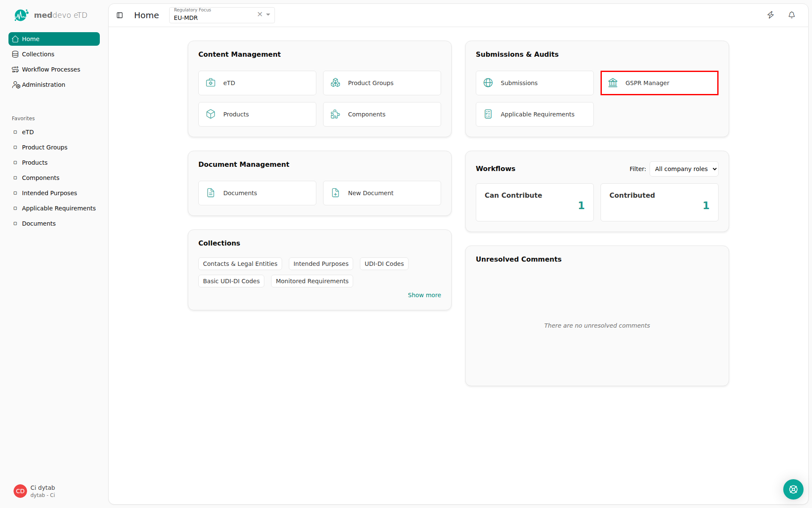The height and width of the screenshot is (508, 812).
Task: Select the UDI-DI Codes collection chip
Action: tap(384, 264)
